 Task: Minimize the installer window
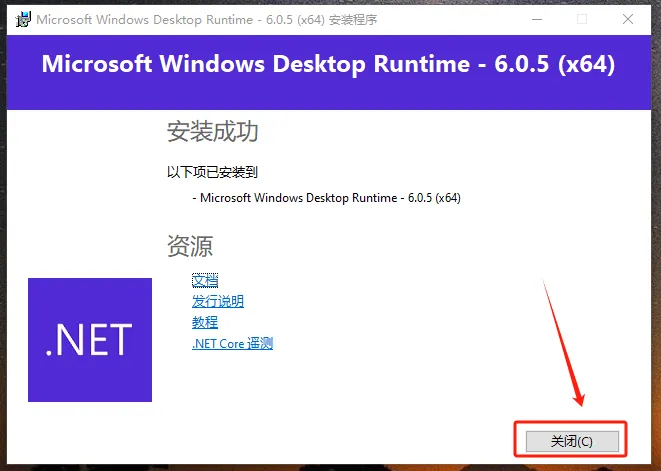[x=537, y=19]
